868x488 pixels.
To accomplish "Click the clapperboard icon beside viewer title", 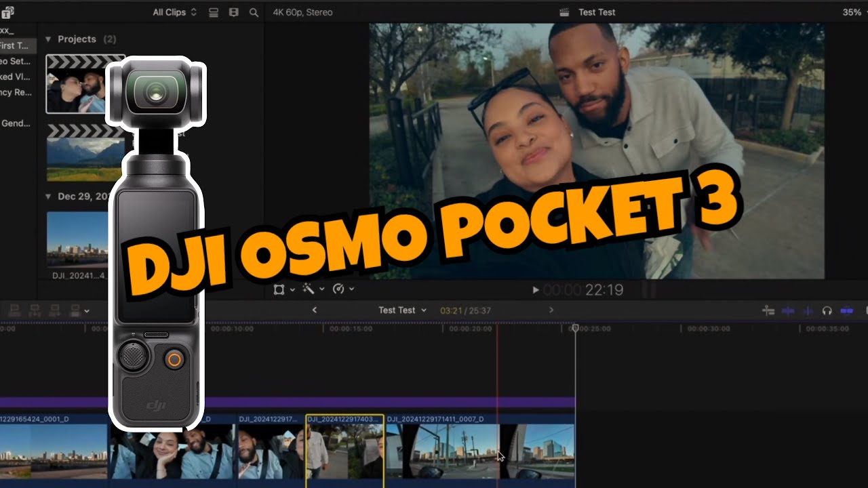I will [x=564, y=12].
